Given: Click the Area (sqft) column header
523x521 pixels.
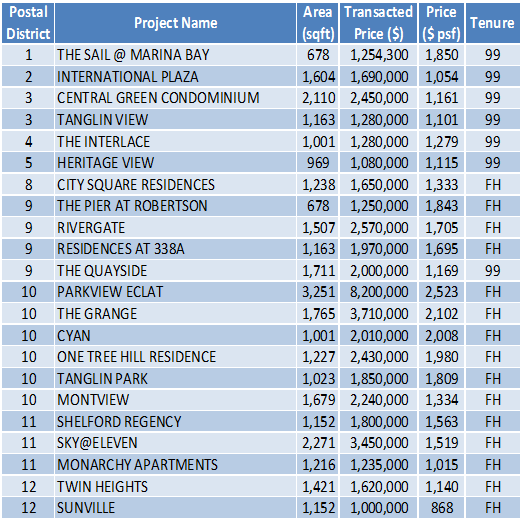Looking at the screenshot, I should (x=318, y=23).
